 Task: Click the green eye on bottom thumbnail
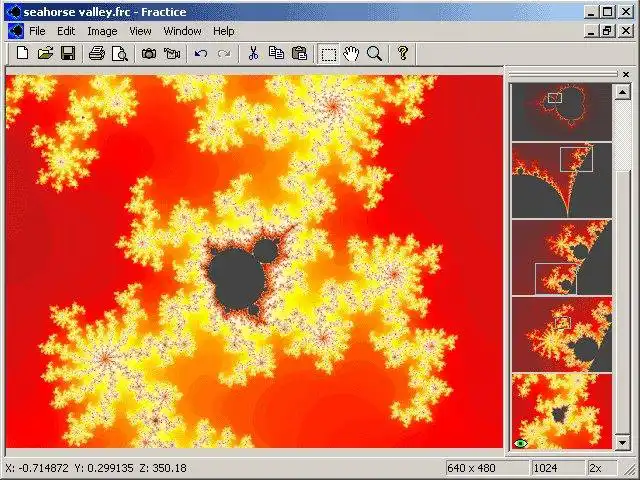coord(521,443)
